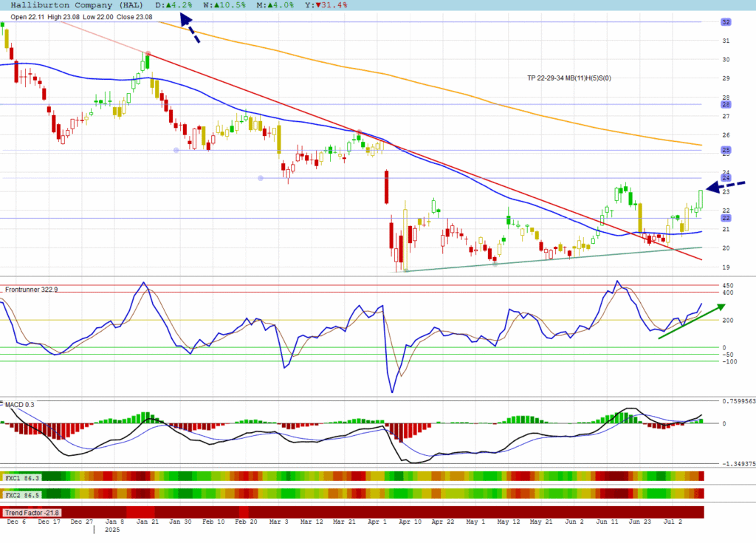Click the Jun 2 date label
The height and width of the screenshot is (543, 756).
[x=574, y=522]
